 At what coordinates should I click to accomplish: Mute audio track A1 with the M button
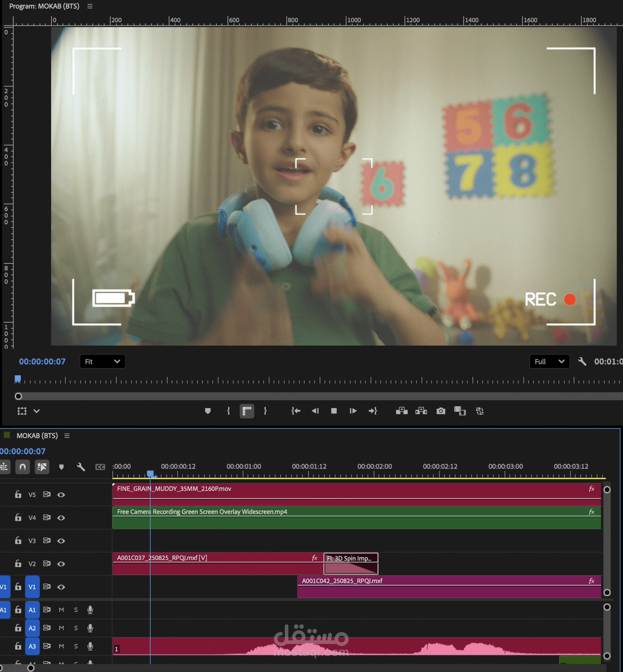click(x=61, y=610)
